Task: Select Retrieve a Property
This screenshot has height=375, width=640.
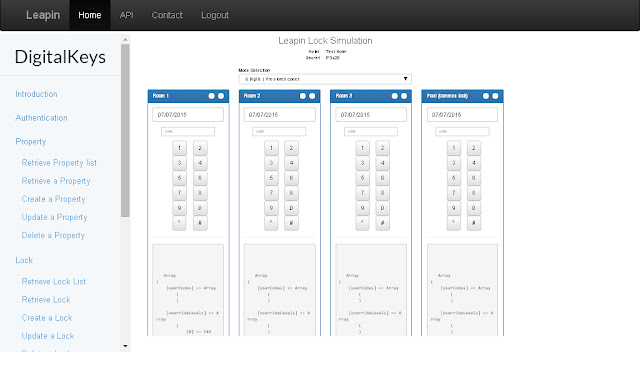Action: click(x=56, y=181)
